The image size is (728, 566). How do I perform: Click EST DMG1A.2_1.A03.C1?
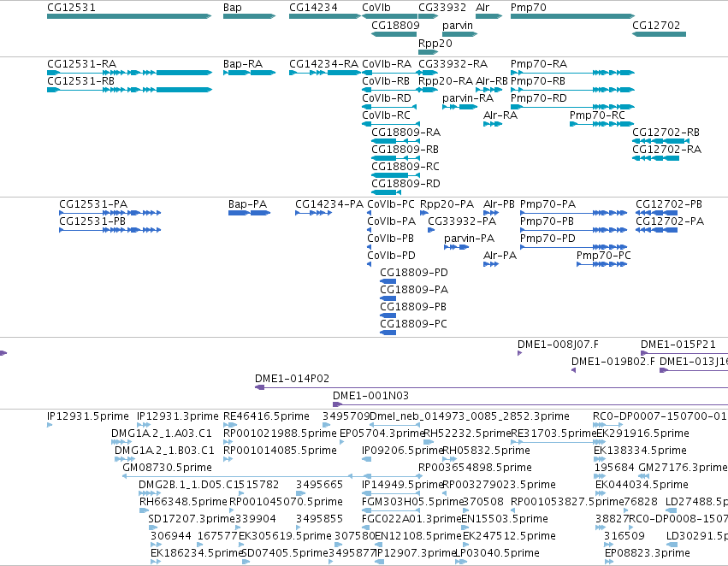click(121, 442)
